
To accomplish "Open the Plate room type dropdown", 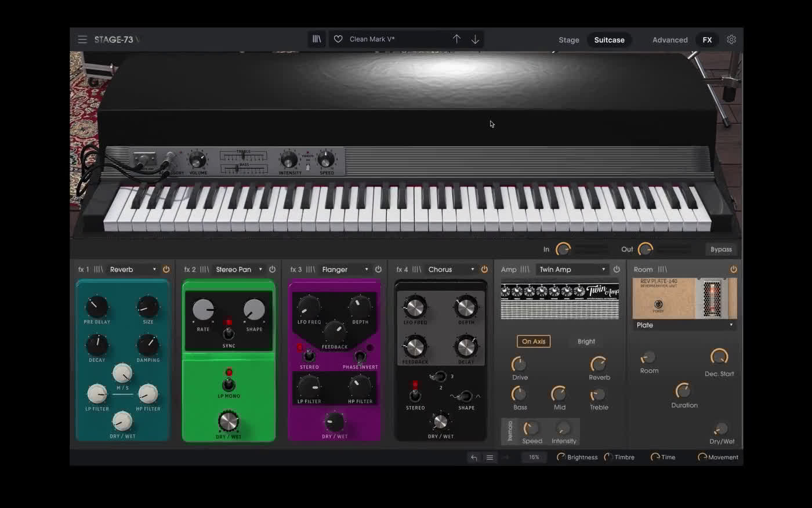I will (x=684, y=325).
